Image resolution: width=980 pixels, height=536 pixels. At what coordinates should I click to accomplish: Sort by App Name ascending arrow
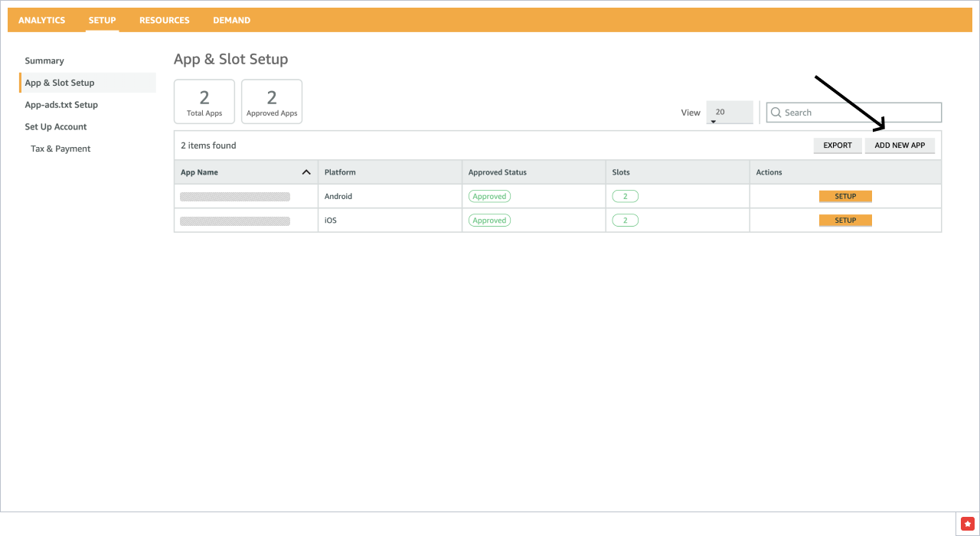coord(306,172)
